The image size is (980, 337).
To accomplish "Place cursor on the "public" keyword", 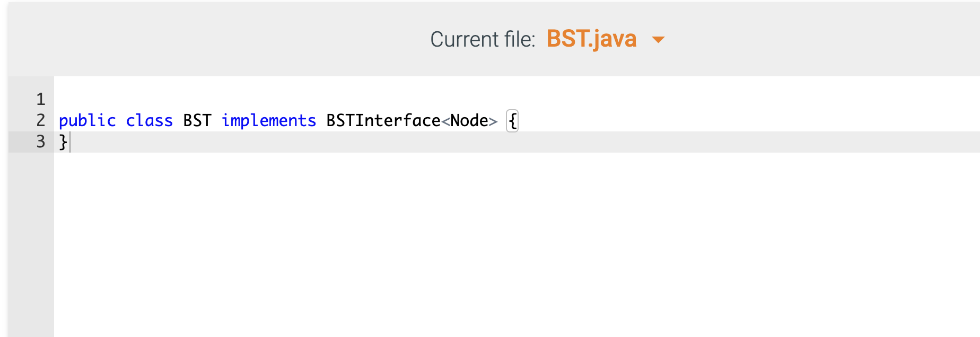I will pos(87,121).
